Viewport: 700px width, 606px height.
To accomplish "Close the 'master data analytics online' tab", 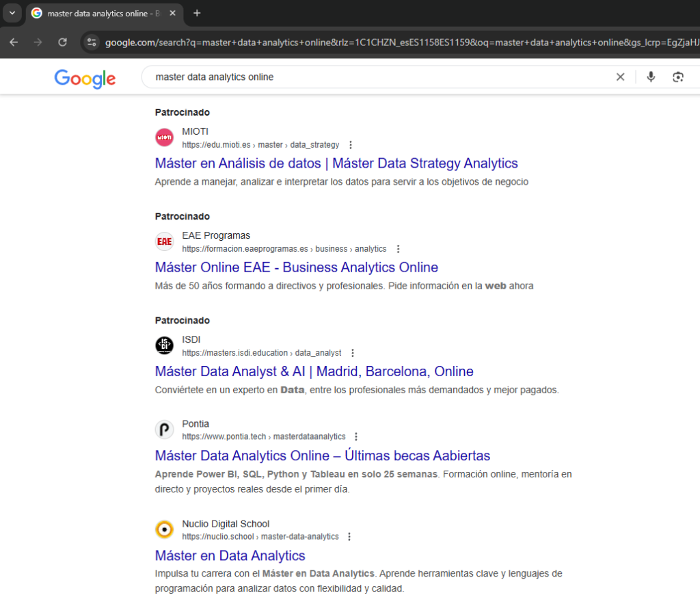I will coord(172,14).
